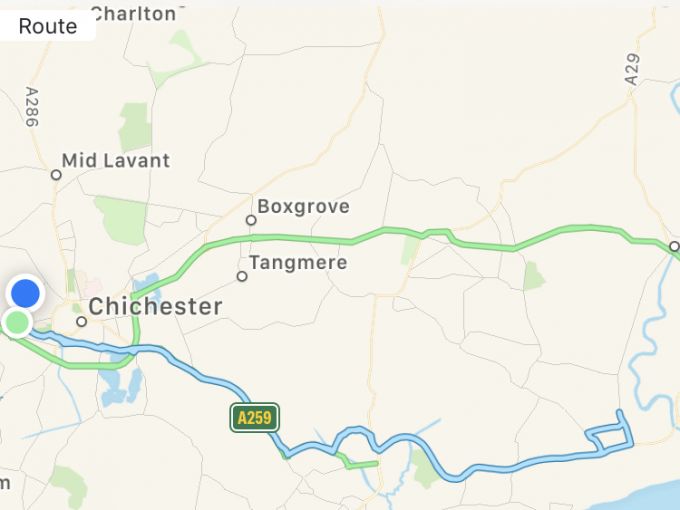Click the Charlton place label
Screen dimensions: 680x510
tap(134, 14)
